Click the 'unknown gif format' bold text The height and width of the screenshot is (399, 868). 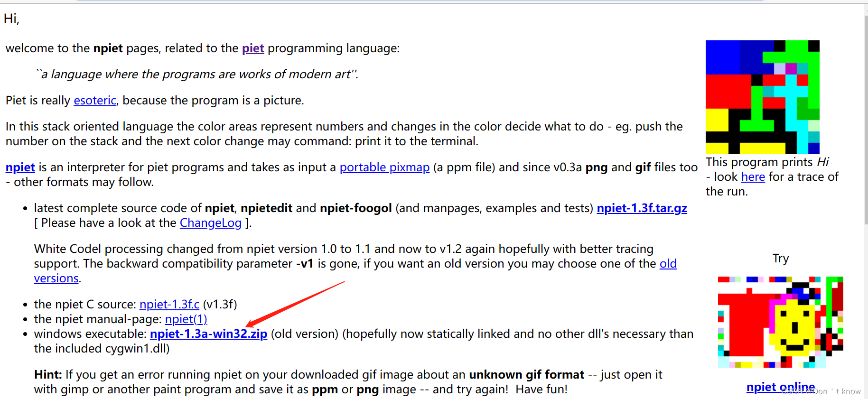click(526, 375)
